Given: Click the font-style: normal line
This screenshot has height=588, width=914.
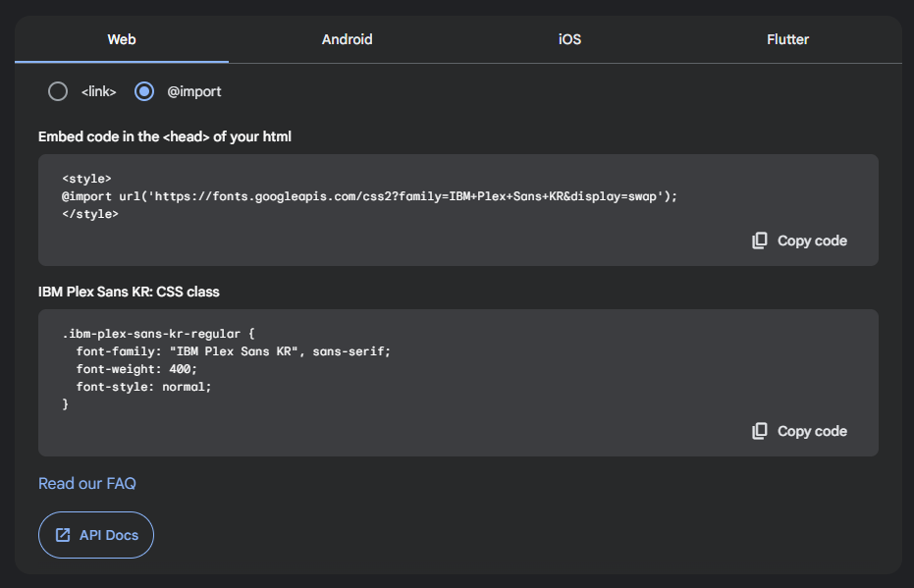Looking at the screenshot, I should [x=143, y=387].
